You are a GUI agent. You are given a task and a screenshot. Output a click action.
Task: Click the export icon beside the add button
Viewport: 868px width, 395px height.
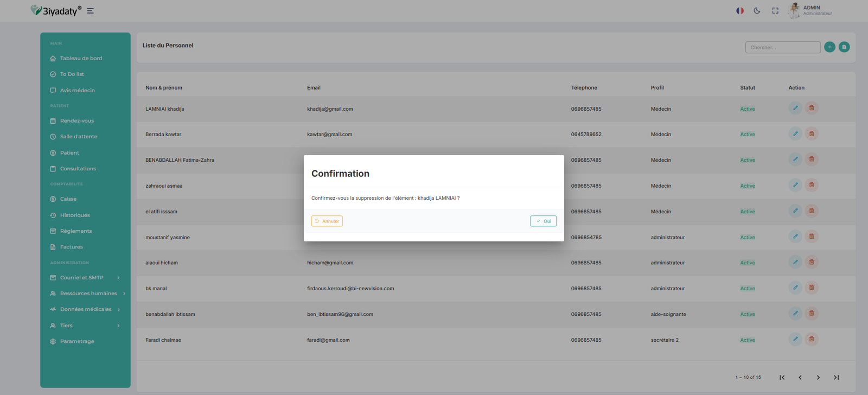pyautogui.click(x=844, y=47)
